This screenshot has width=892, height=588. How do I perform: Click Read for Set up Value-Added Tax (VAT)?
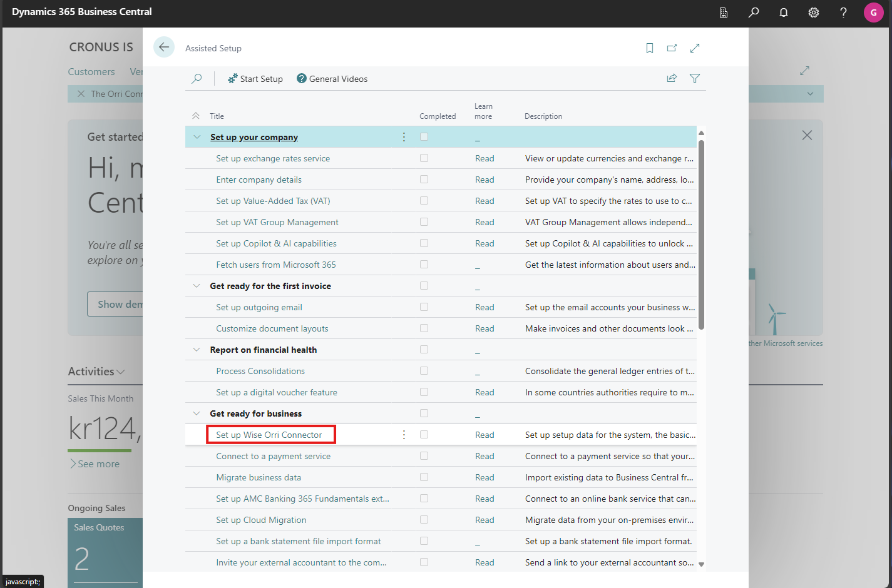484,201
